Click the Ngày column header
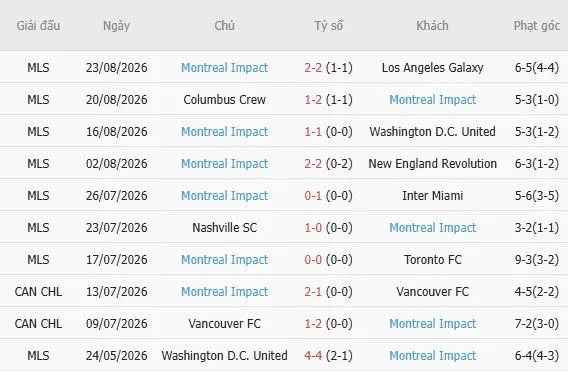 (x=116, y=26)
